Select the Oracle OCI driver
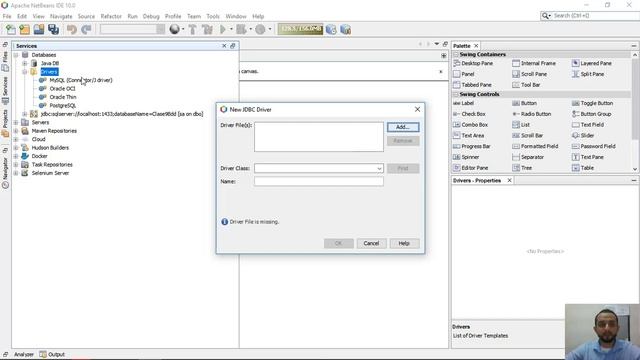The image size is (640, 360). point(62,89)
